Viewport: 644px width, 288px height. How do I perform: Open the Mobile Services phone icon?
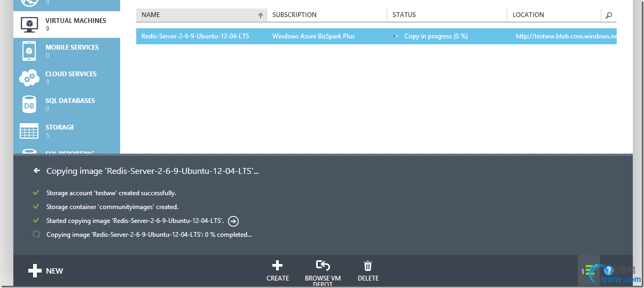click(x=29, y=51)
